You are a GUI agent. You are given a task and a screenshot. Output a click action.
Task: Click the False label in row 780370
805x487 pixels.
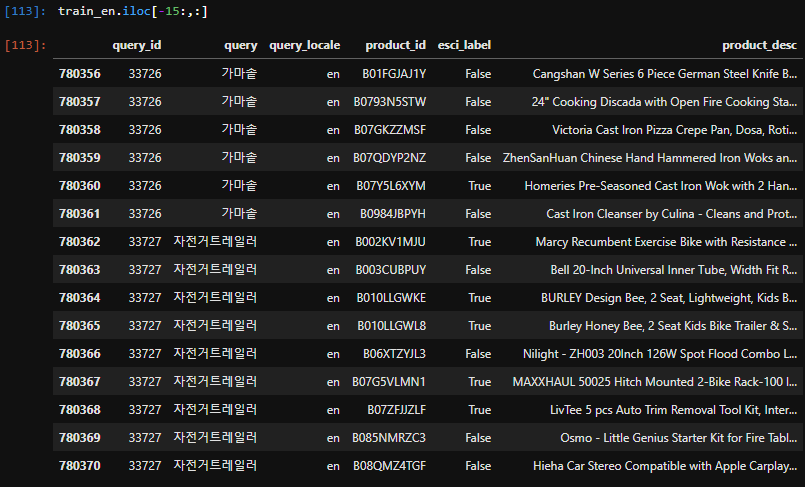[x=478, y=465]
